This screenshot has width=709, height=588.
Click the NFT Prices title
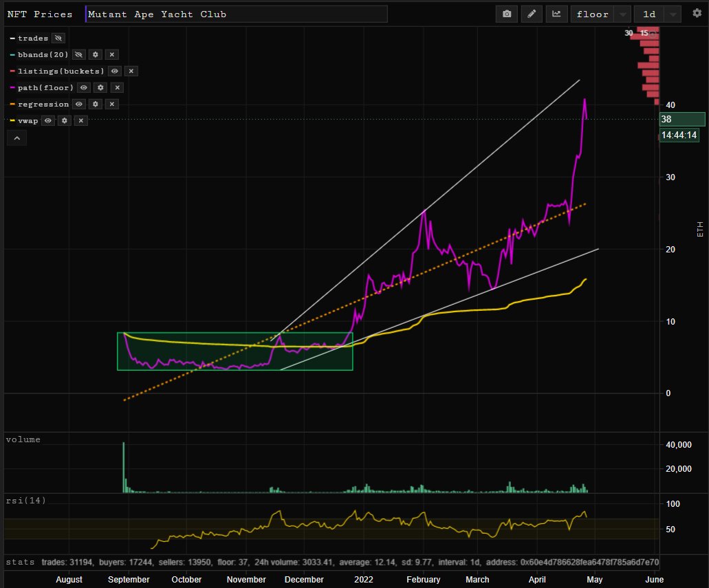pyautogui.click(x=40, y=14)
